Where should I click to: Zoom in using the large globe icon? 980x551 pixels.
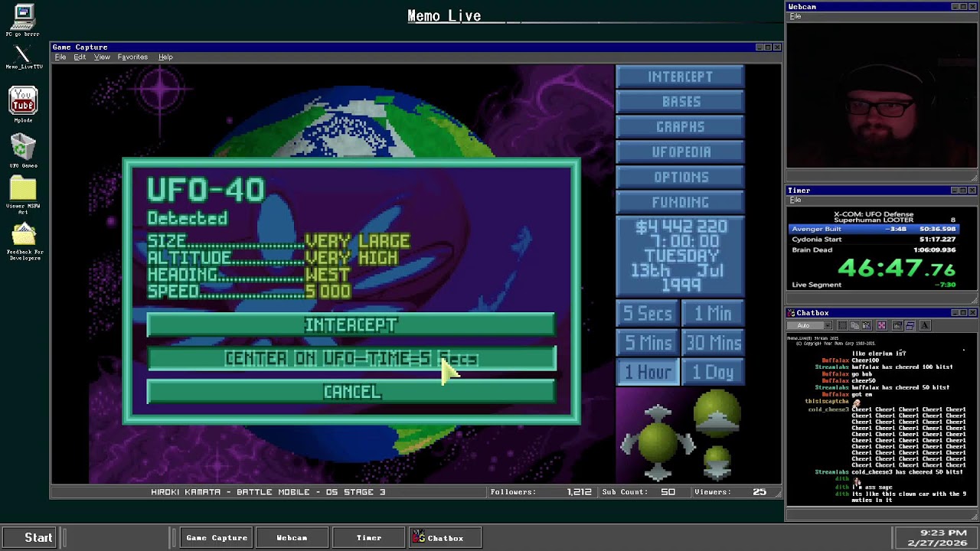point(717,415)
